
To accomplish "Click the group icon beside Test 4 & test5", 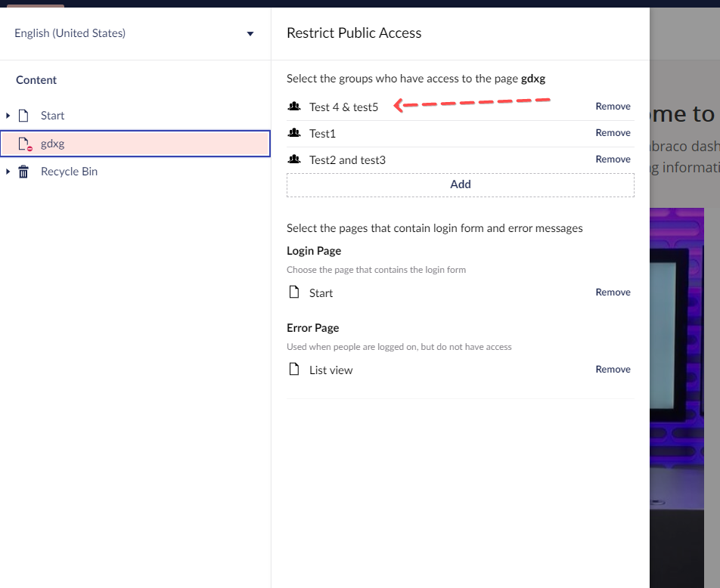I will (x=294, y=107).
